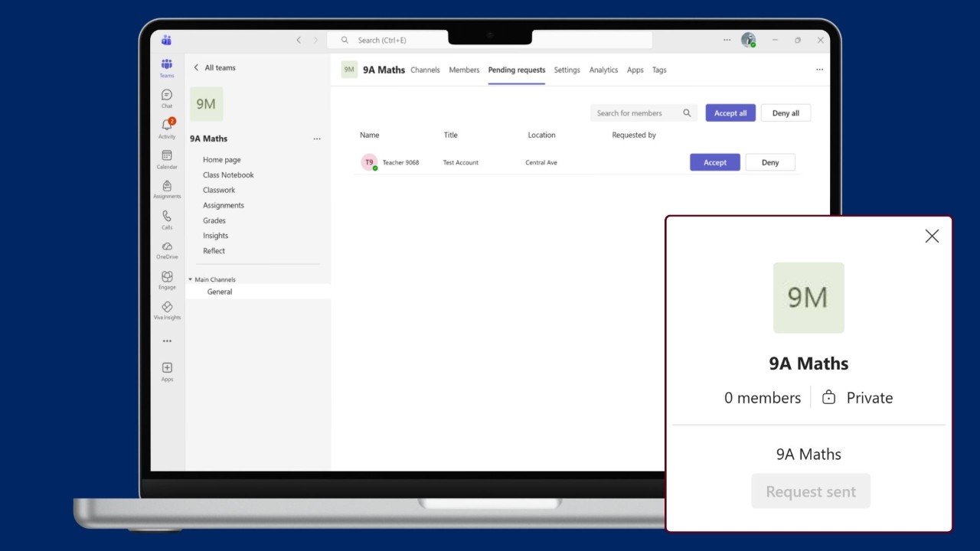Open Calendar in the left rail
Viewport: 980px width, 551px height.
pyautogui.click(x=166, y=158)
